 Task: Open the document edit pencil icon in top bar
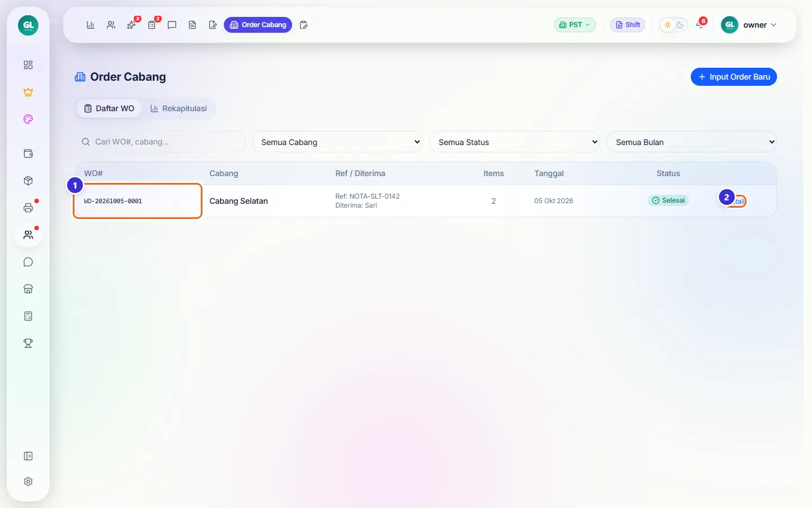[213, 25]
